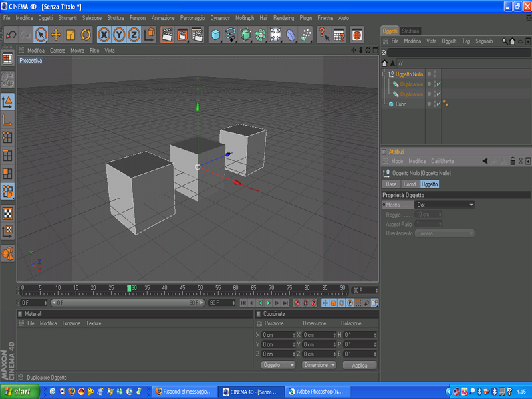Select the Move tool in the toolbar

tap(56, 35)
